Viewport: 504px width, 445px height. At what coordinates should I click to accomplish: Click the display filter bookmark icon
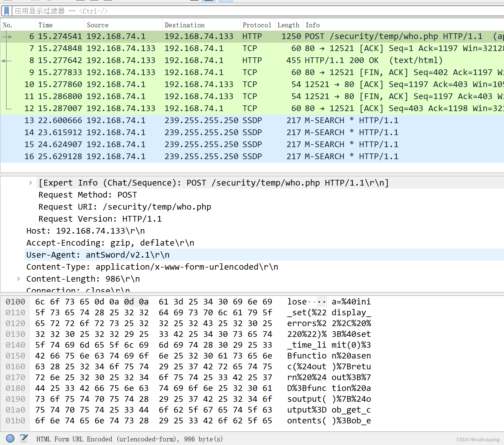coord(6,11)
